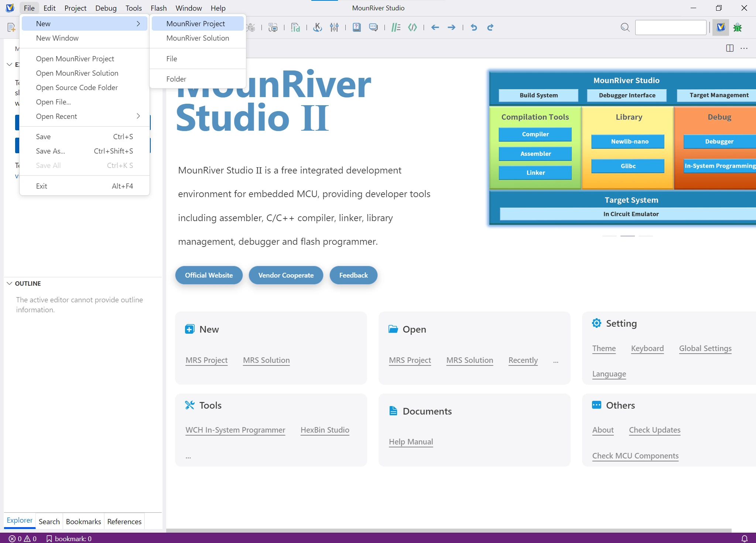Click the remote device connection toolbar icon
Image resolution: width=756 pixels, height=543 pixels.
(x=273, y=27)
